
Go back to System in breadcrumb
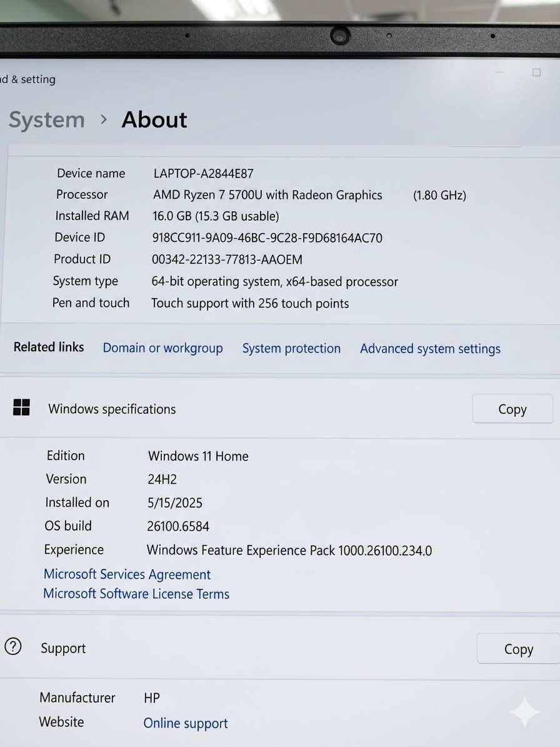pyautogui.click(x=47, y=119)
